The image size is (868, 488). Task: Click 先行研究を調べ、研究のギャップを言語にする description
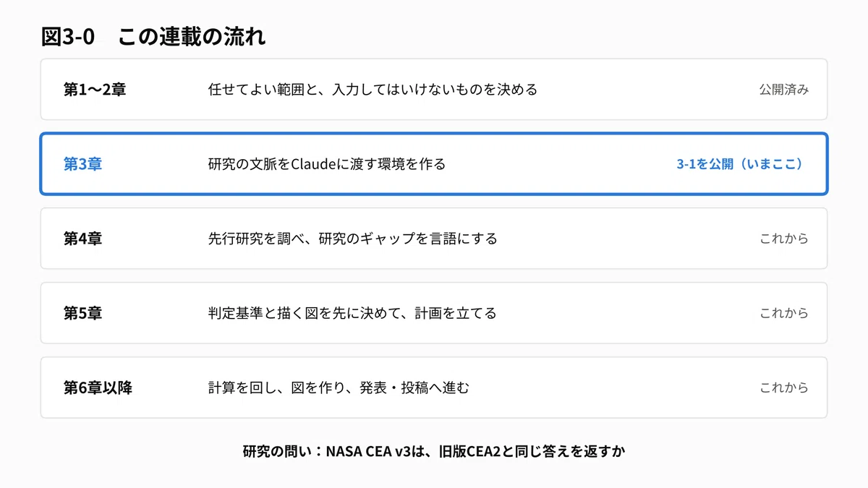click(352, 239)
